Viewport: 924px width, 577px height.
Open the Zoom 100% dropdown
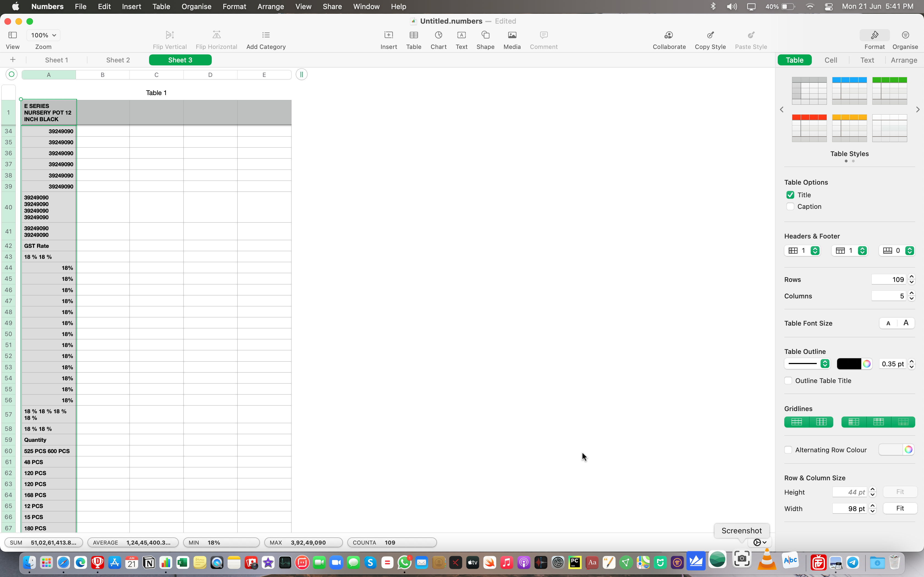[43, 35]
